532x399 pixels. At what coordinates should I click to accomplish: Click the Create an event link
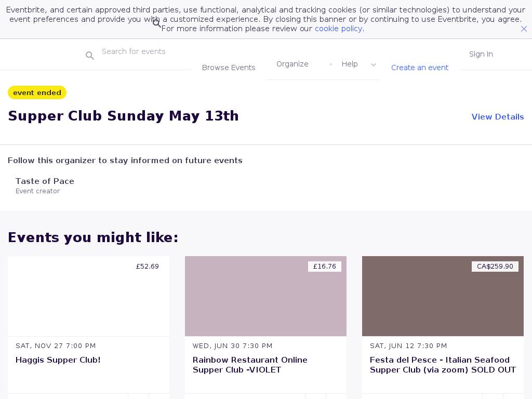click(x=420, y=68)
